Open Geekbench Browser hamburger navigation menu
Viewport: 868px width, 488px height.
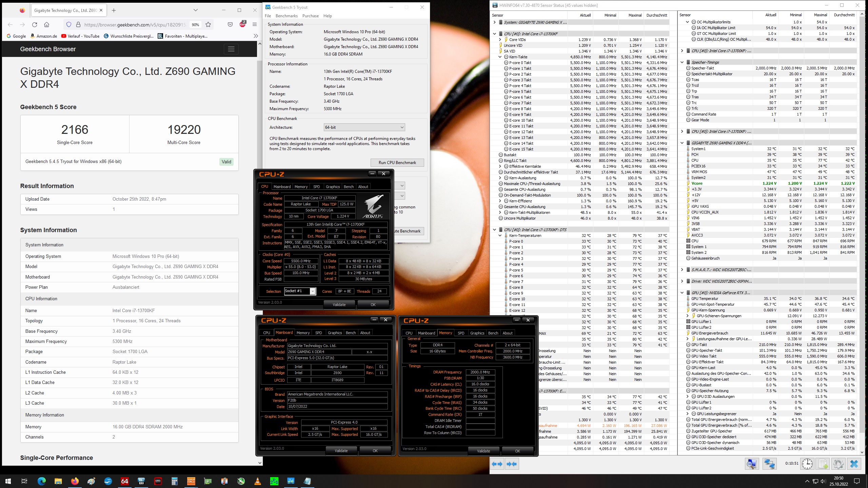[231, 49]
